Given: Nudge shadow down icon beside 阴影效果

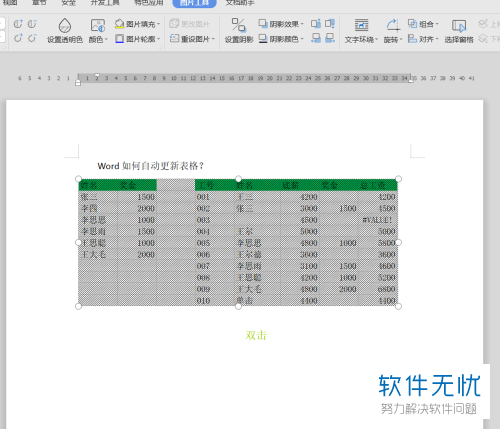Looking at the screenshot, I should [330, 23].
